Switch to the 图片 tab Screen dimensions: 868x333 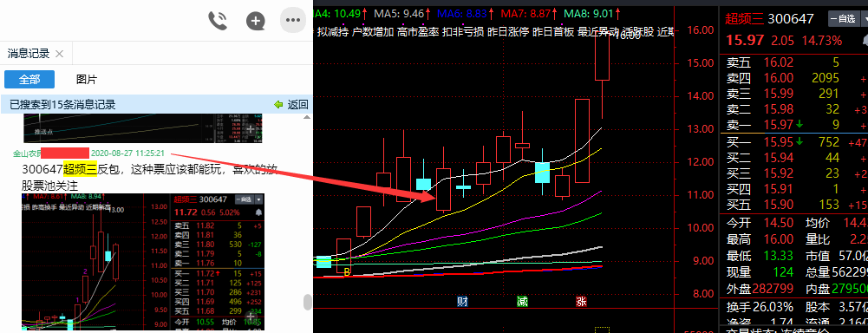point(87,80)
